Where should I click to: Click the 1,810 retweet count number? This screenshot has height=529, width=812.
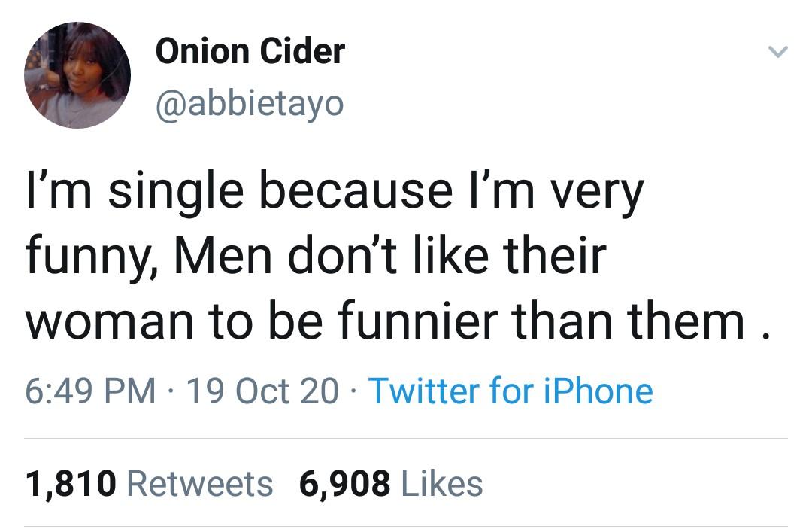[x=71, y=483]
